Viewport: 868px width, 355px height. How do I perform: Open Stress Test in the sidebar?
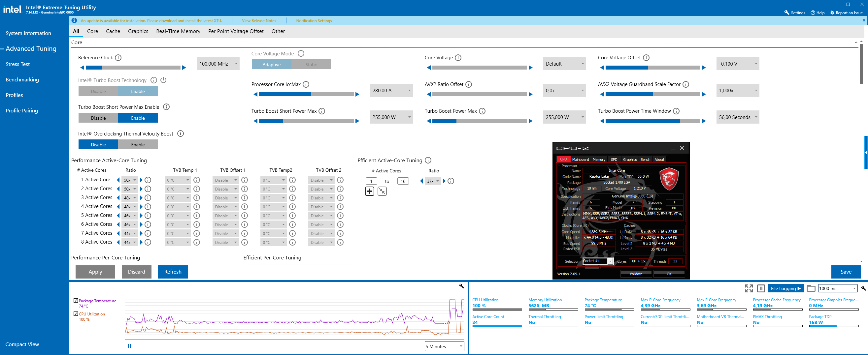(x=18, y=64)
